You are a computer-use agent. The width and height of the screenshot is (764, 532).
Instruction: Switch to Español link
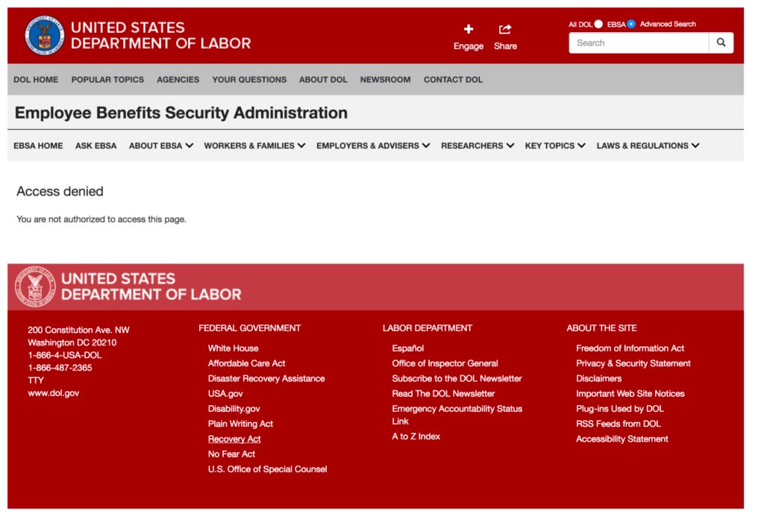[408, 348]
